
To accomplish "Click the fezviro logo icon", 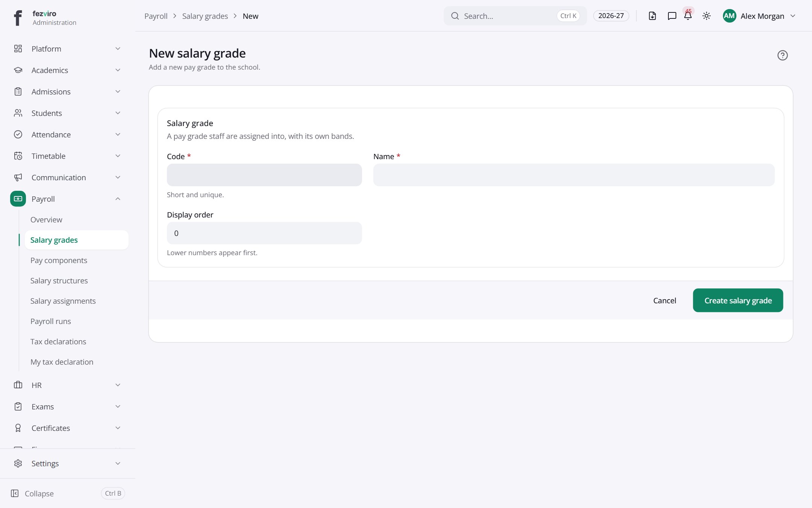I will [18, 18].
